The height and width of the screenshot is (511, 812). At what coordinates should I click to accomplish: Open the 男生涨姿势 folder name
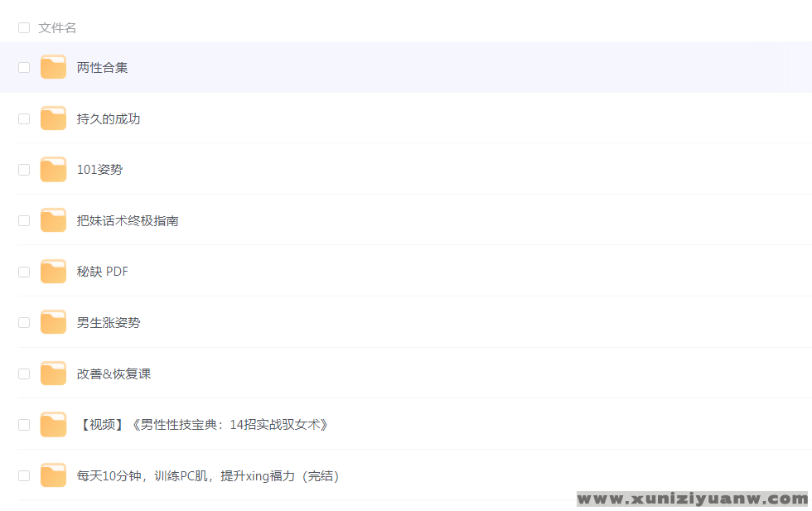click(109, 323)
